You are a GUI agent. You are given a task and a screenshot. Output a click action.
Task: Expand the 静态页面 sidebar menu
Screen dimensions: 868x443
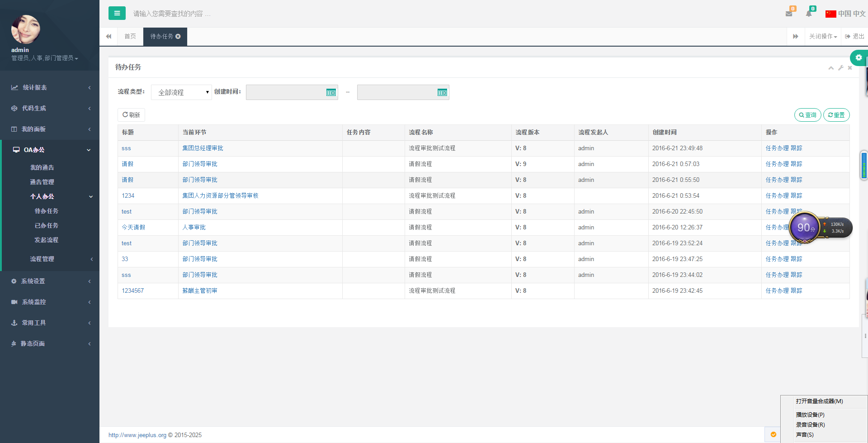click(50, 343)
